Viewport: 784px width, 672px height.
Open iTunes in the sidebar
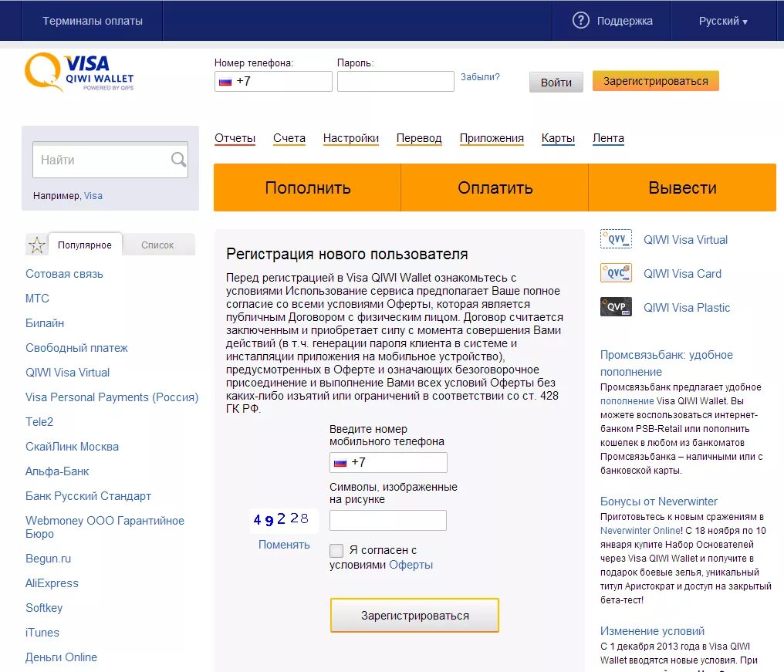click(42, 633)
